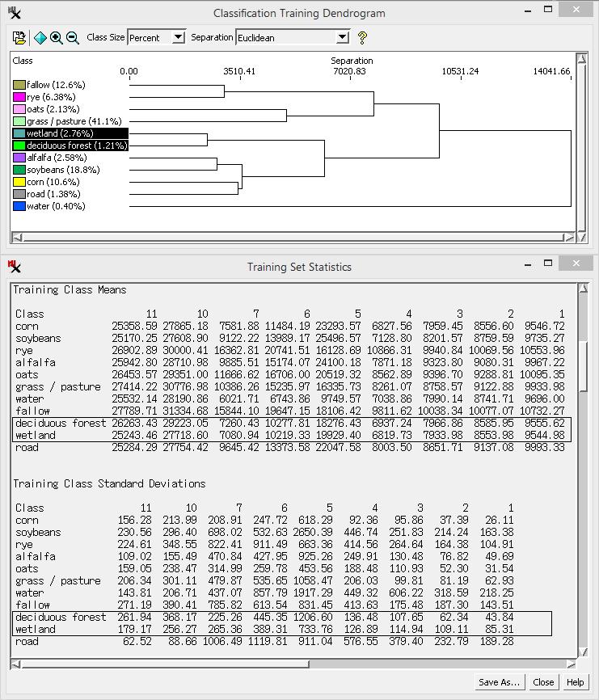The image size is (599, 700).
Task: Click the 'Training Class Means' heading
Action: [x=70, y=289]
